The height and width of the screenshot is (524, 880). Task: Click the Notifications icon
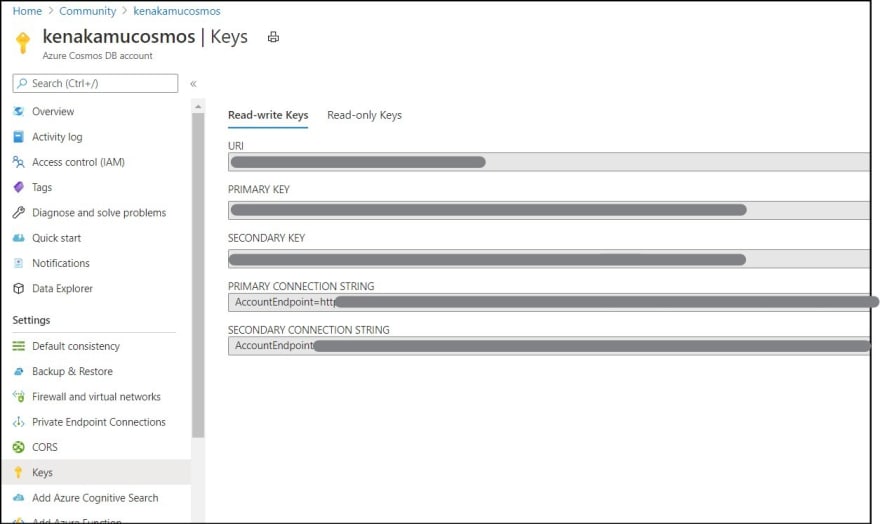coord(19,263)
